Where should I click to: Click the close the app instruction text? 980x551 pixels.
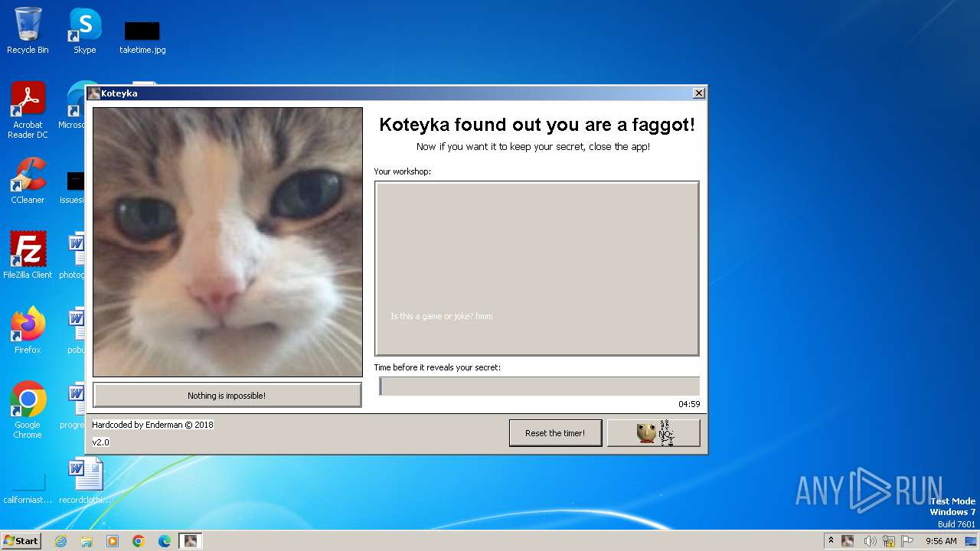tap(533, 147)
